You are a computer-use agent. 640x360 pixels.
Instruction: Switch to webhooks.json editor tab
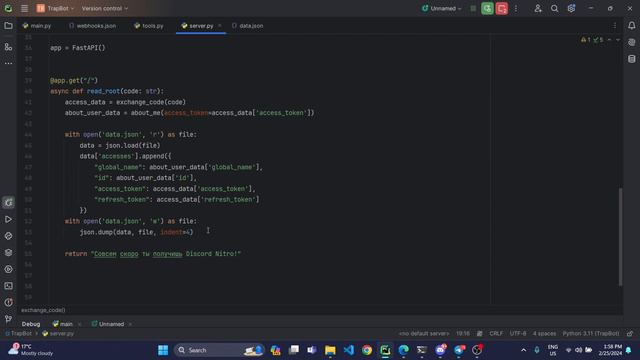point(92,26)
